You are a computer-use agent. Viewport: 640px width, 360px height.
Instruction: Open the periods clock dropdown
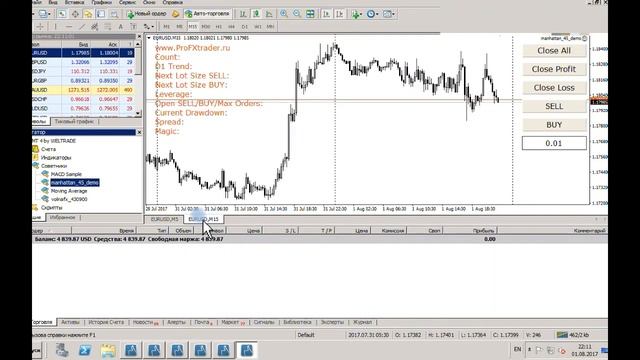pyautogui.click(x=372, y=14)
